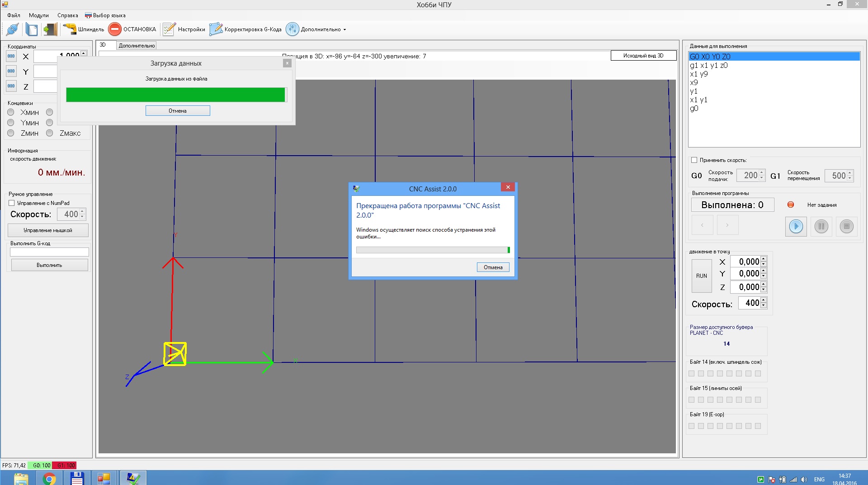Reset Y coordinate with its 000 button
Screen dimensions: 868x485
pos(11,71)
